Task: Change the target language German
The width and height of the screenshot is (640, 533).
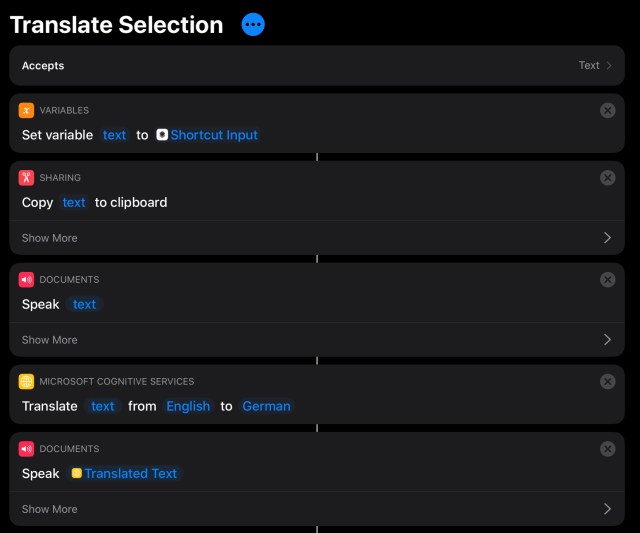Action: click(266, 406)
